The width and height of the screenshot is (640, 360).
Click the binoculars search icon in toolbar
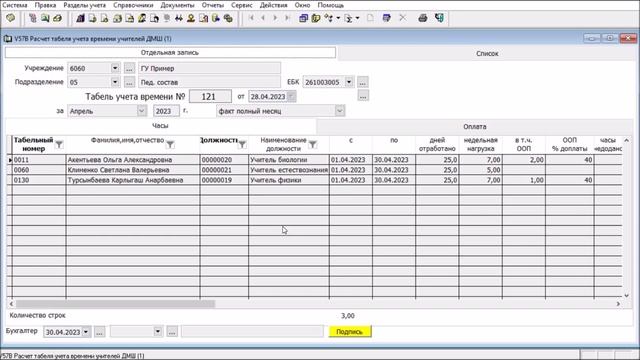pyautogui.click(x=179, y=18)
